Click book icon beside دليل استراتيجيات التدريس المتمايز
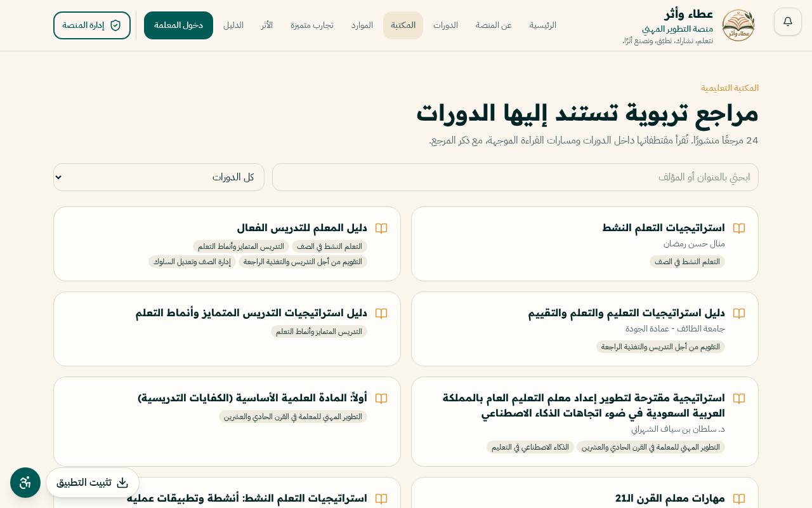The height and width of the screenshot is (508, 812). tap(381, 313)
